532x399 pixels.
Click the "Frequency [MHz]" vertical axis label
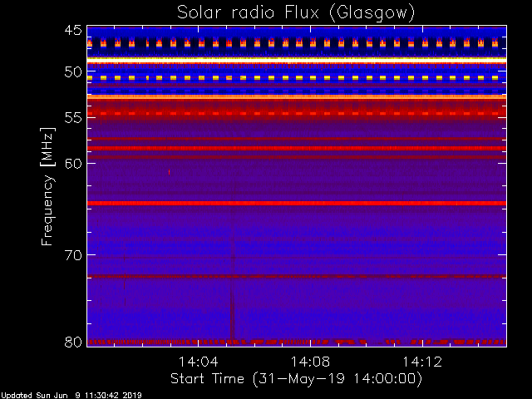[49, 187]
